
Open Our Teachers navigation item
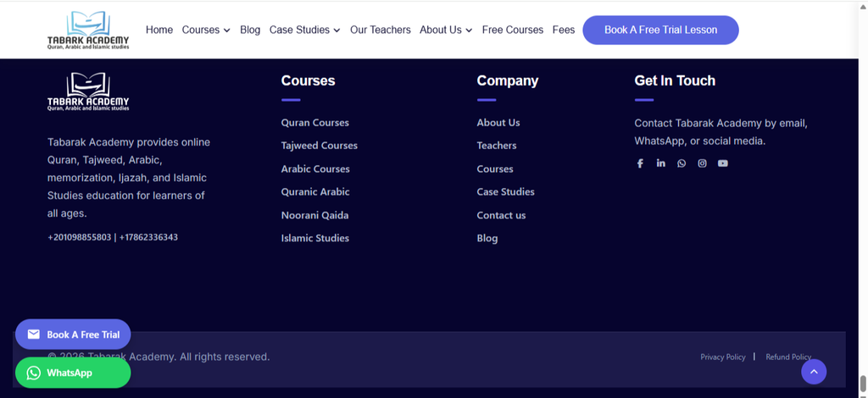[x=381, y=30]
